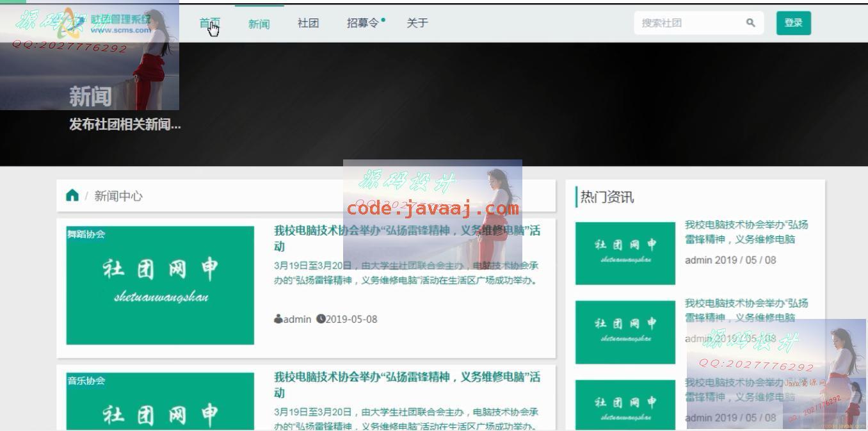
Task: Select 关于 in the navigation bar
Action: pos(417,23)
